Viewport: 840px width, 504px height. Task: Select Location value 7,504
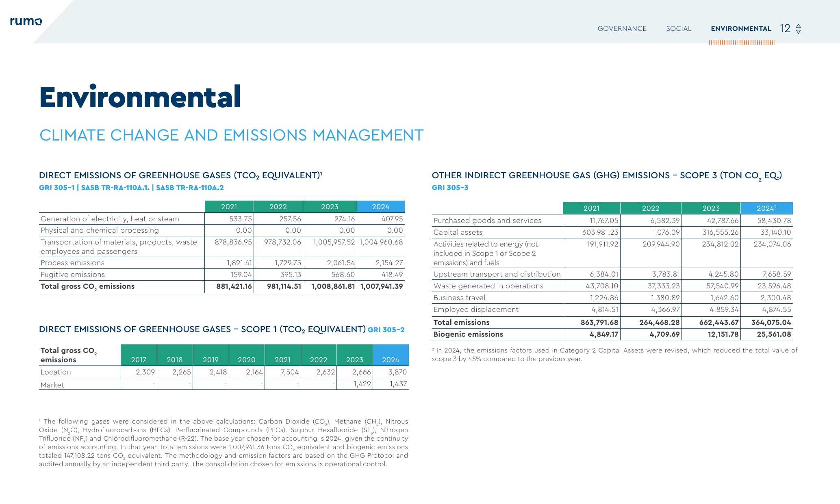pyautogui.click(x=290, y=372)
